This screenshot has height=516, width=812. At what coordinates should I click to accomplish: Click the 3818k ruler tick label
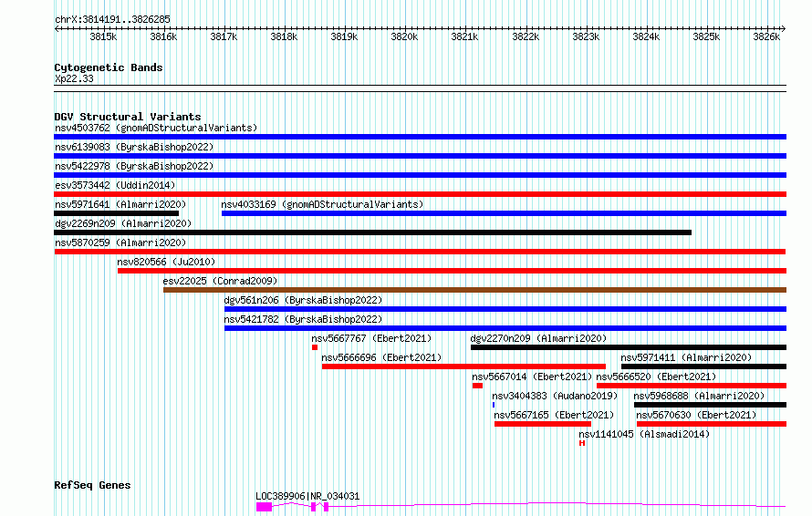point(284,36)
